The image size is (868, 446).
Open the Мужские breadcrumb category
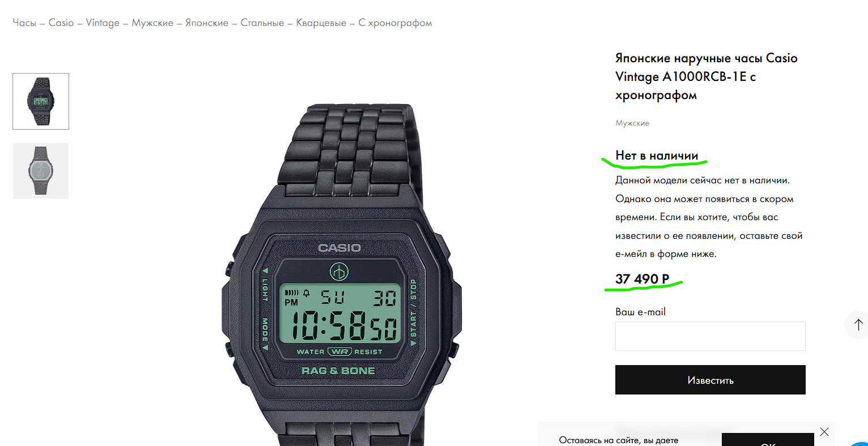[152, 23]
